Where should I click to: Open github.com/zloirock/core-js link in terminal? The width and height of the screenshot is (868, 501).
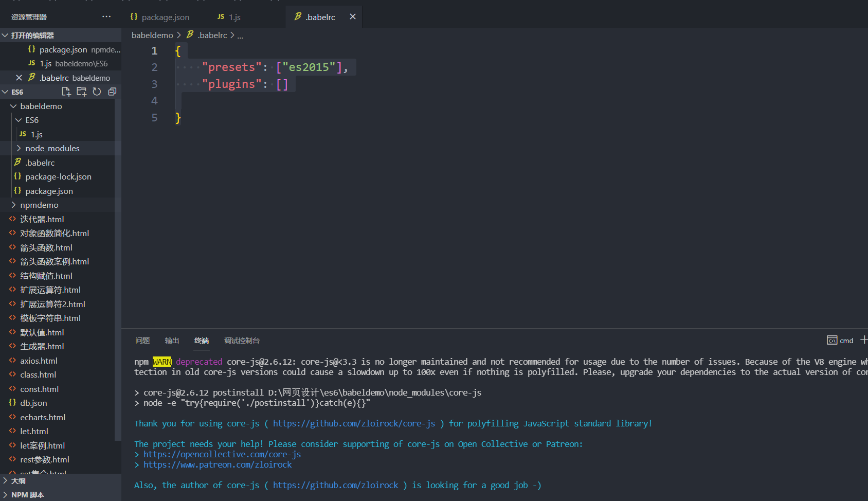tap(354, 423)
